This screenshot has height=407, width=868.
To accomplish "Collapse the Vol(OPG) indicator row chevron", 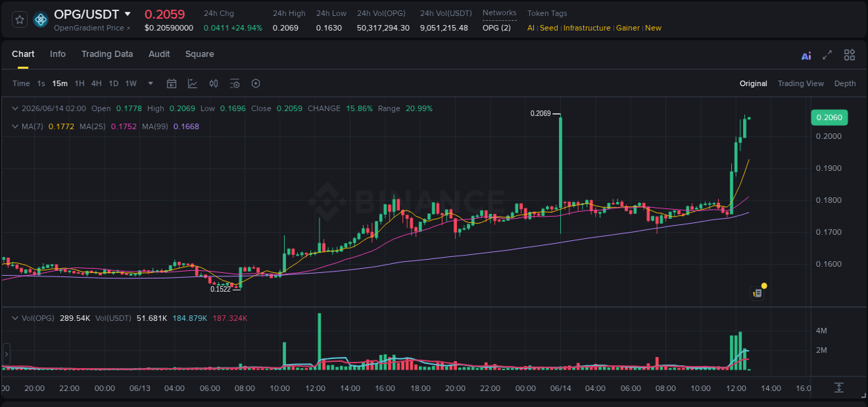I will (15, 318).
